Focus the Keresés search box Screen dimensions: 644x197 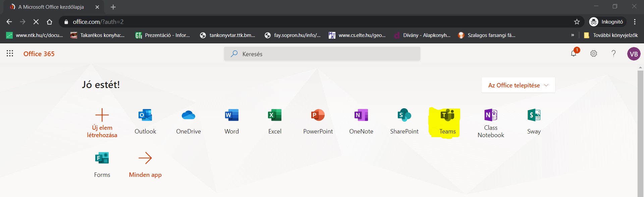coord(322,54)
